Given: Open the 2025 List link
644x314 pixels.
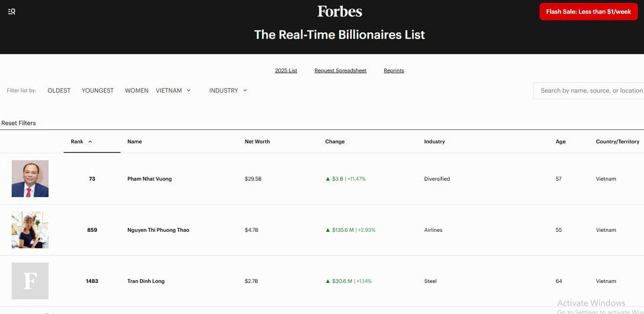Looking at the screenshot, I should [x=286, y=71].
